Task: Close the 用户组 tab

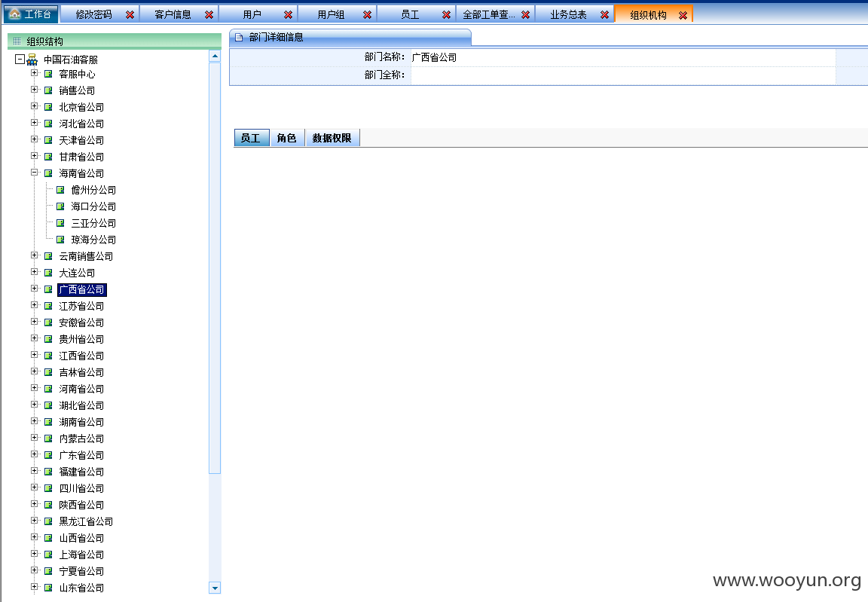Action: pyautogui.click(x=367, y=15)
